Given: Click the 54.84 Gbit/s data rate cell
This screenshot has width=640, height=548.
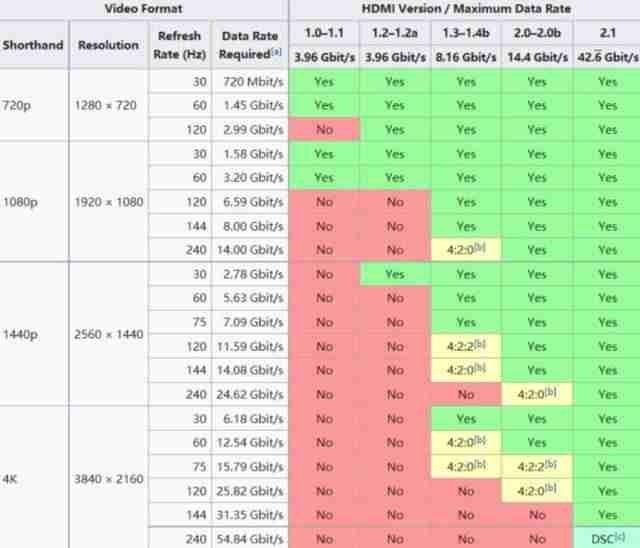Looking at the screenshot, I should point(250,539).
